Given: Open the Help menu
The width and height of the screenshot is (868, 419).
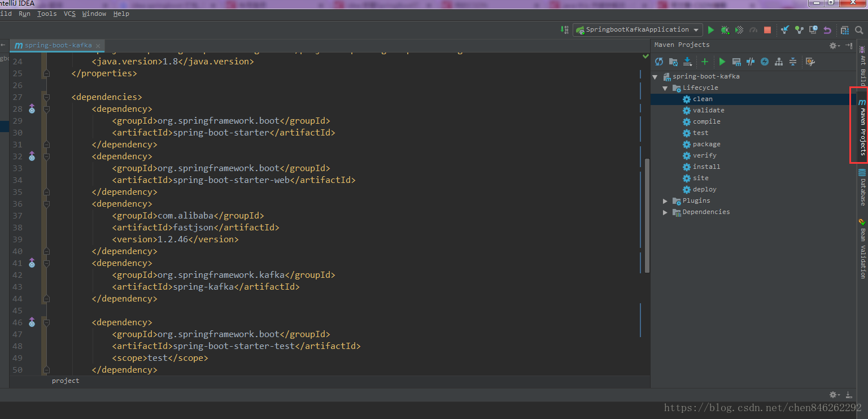Looking at the screenshot, I should pos(121,14).
